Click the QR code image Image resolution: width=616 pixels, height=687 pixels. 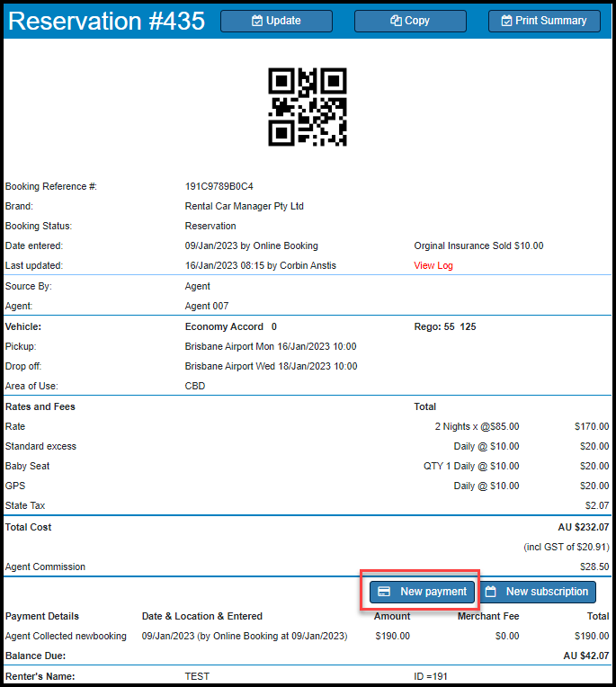308,107
